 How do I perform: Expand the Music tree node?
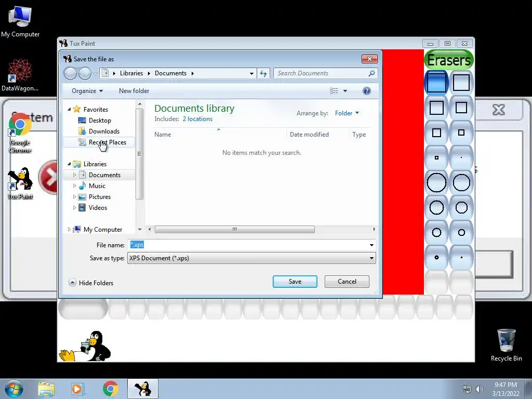pos(75,185)
